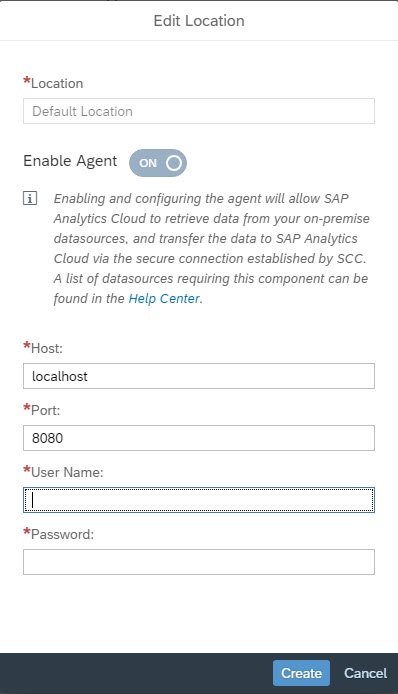Focus the Default Location field
The width and height of the screenshot is (398, 694).
(x=199, y=111)
